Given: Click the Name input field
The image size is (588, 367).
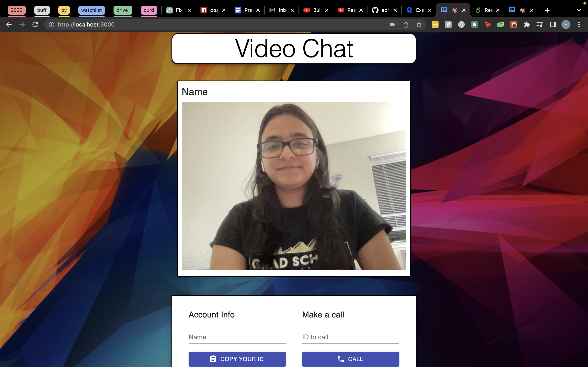Looking at the screenshot, I should pos(237,337).
